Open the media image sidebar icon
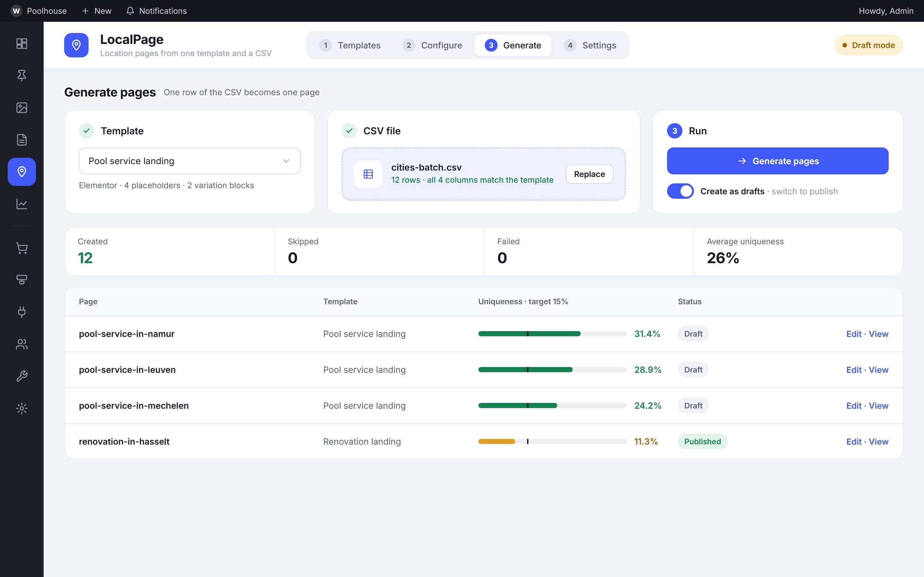 coord(22,108)
